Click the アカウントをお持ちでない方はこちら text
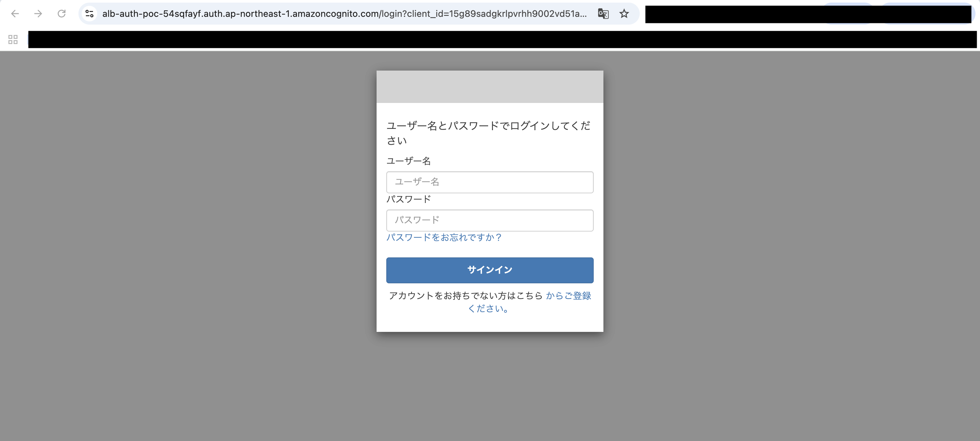Screen dimensions: 980x441 point(466,296)
